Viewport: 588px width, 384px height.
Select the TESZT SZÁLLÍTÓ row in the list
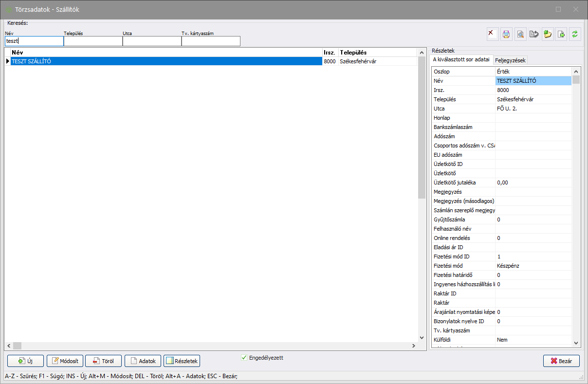pos(165,61)
